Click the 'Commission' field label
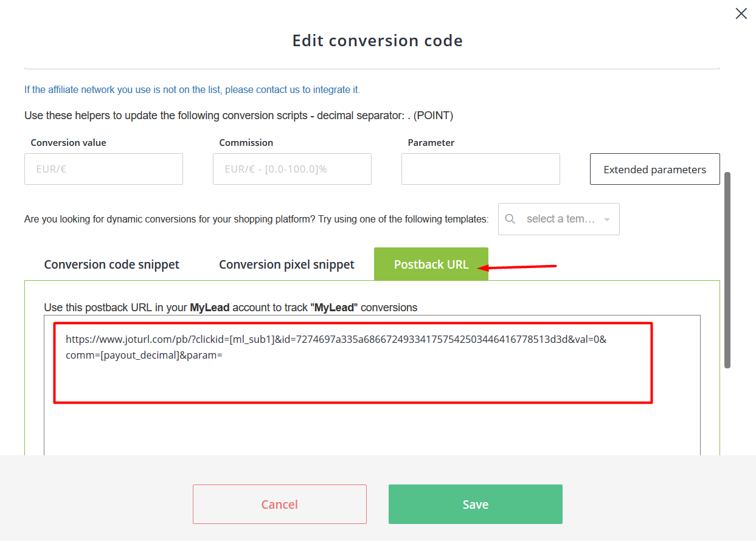The height and width of the screenshot is (541, 756). click(x=246, y=143)
